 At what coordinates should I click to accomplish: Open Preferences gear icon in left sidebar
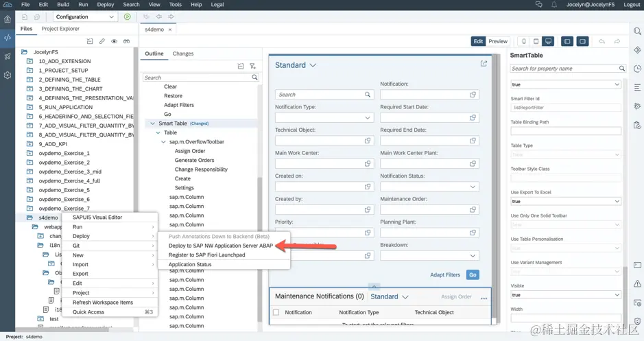(8, 75)
